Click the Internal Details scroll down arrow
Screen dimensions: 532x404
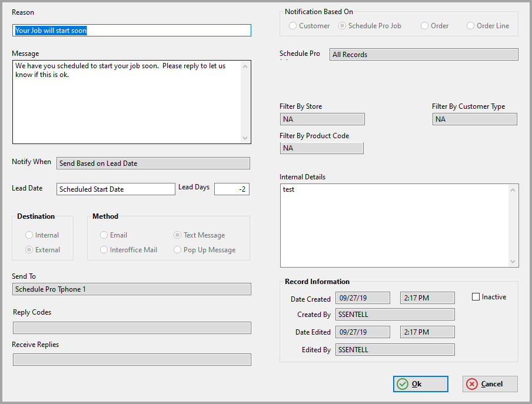[513, 261]
